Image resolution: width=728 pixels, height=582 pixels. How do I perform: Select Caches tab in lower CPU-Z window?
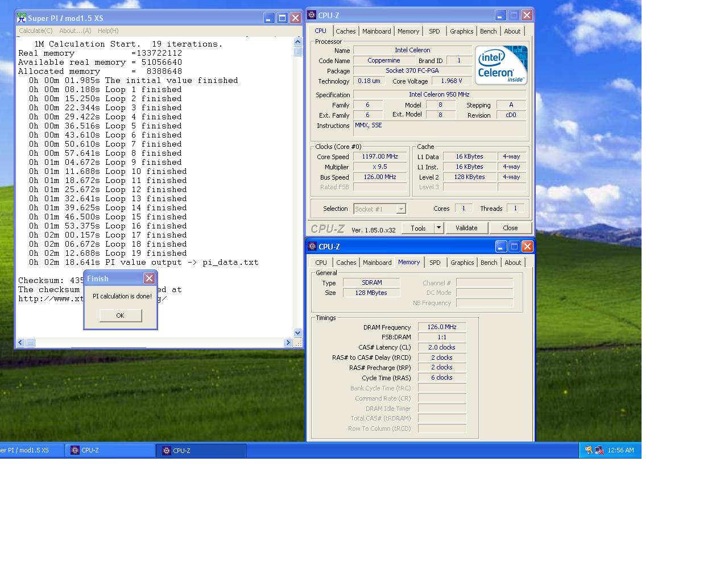(x=346, y=263)
